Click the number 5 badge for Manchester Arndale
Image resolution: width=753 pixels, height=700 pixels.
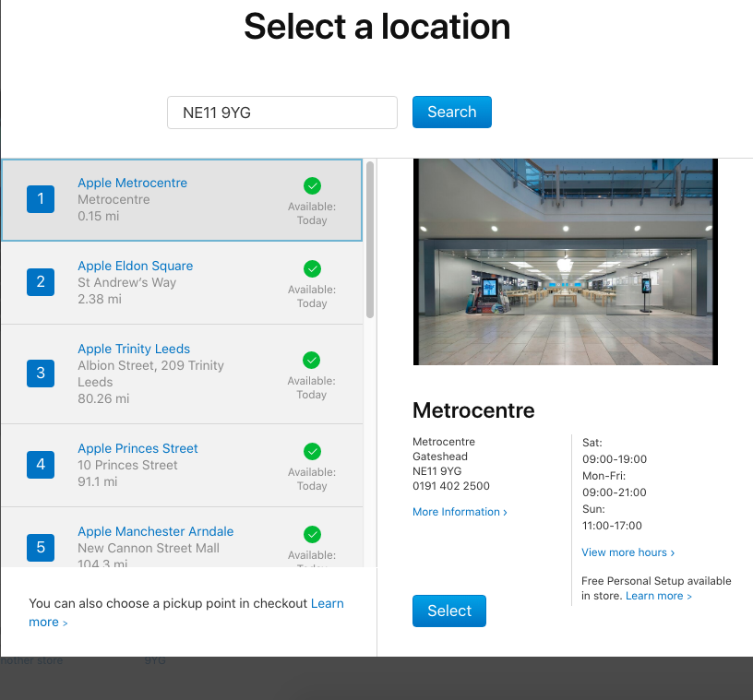click(41, 547)
